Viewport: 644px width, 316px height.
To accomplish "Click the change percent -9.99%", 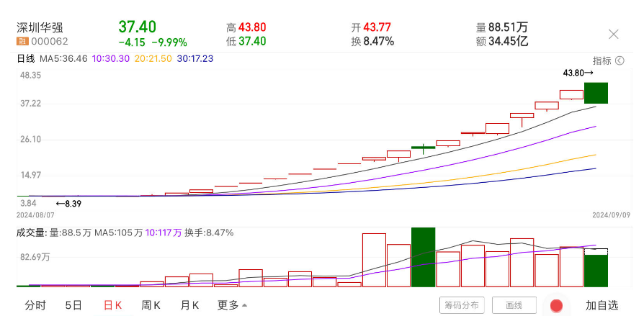I will (169, 42).
